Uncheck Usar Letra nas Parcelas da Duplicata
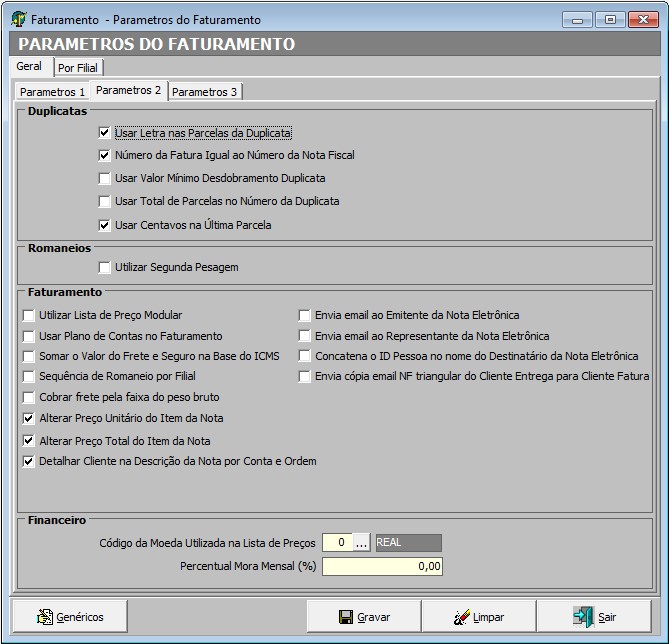This screenshot has width=669, height=644. coord(104,132)
